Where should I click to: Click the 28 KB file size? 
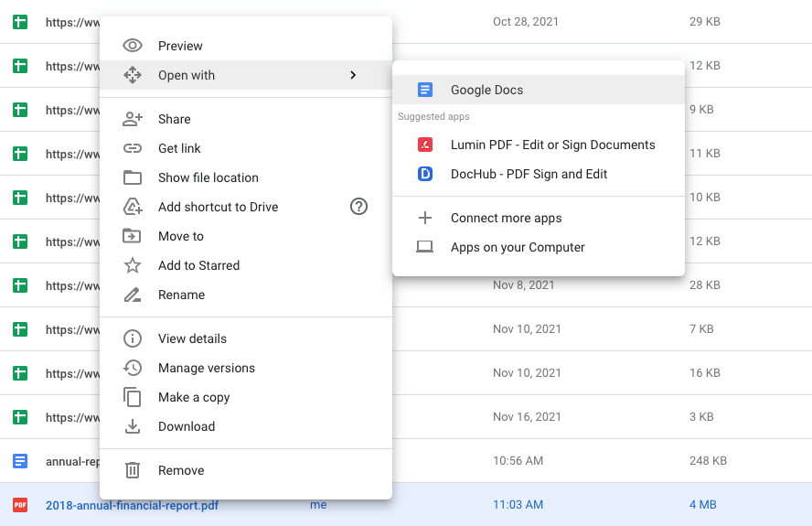(705, 285)
